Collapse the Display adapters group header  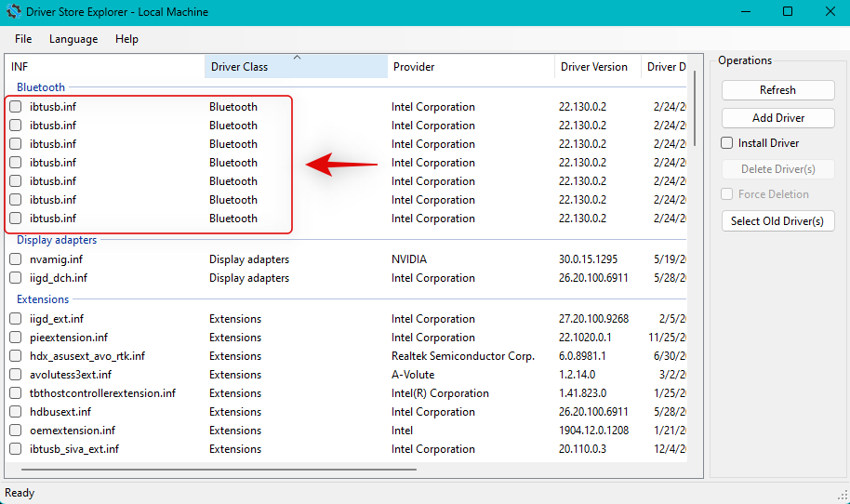(x=57, y=240)
